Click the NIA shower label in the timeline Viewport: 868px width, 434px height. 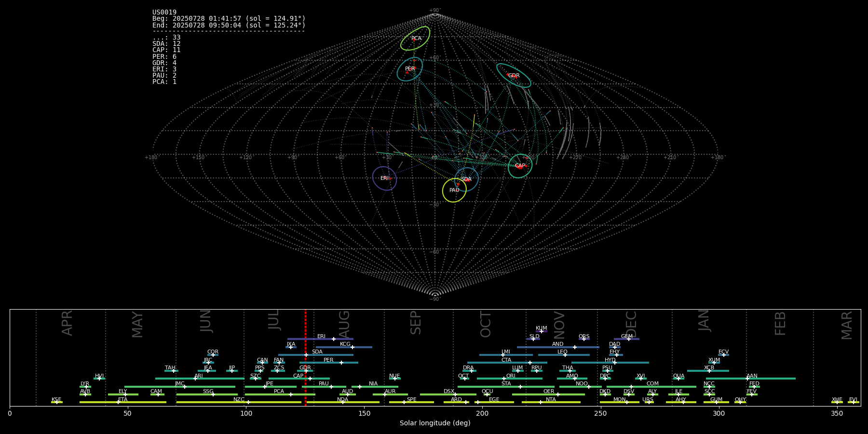point(373,384)
